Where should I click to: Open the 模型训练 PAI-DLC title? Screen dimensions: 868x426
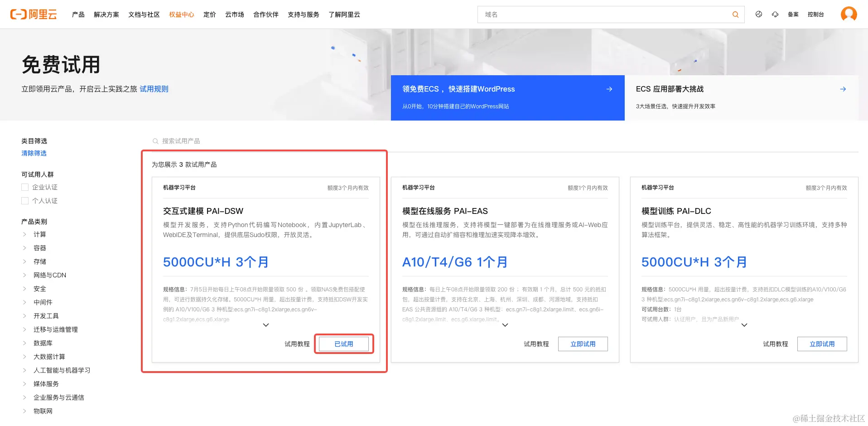click(x=676, y=211)
